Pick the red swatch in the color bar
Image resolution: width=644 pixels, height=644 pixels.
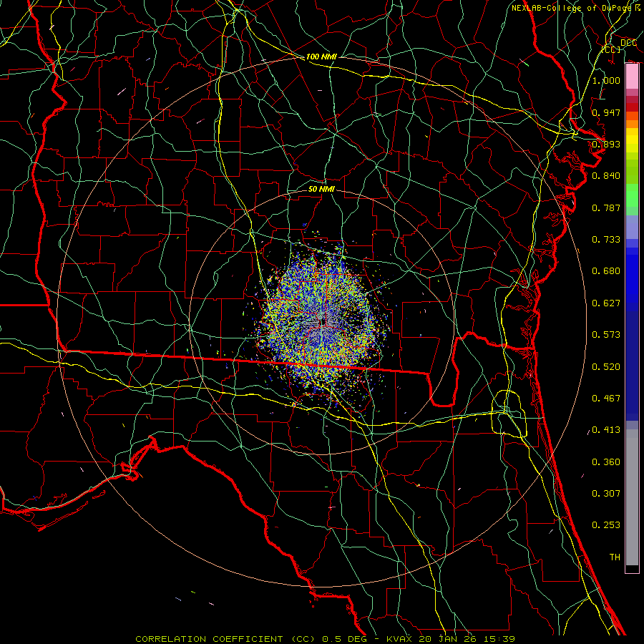[632, 107]
